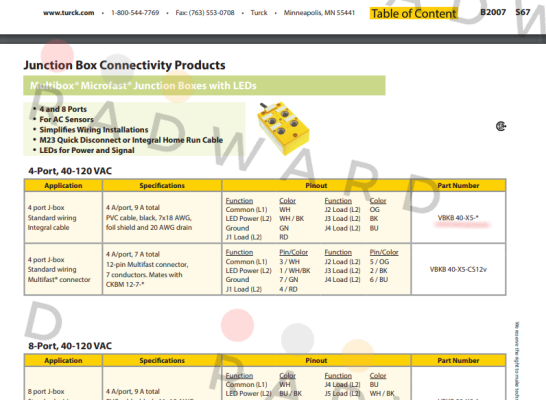Click the Specifications header in 4-Port table

(x=162, y=186)
